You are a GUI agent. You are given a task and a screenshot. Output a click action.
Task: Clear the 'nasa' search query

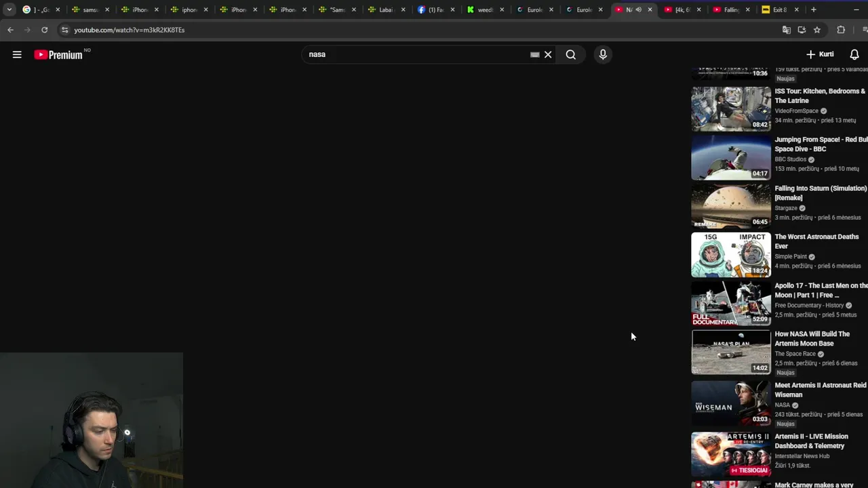548,54
